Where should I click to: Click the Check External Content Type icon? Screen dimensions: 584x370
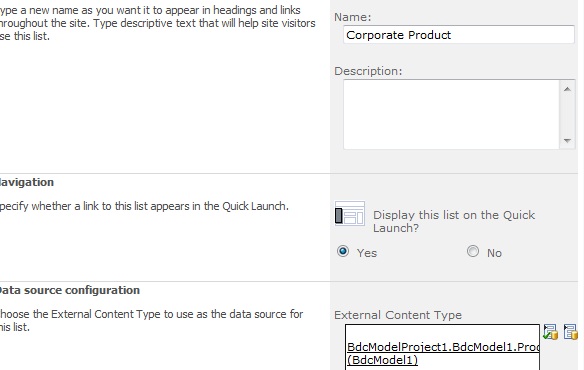550,332
